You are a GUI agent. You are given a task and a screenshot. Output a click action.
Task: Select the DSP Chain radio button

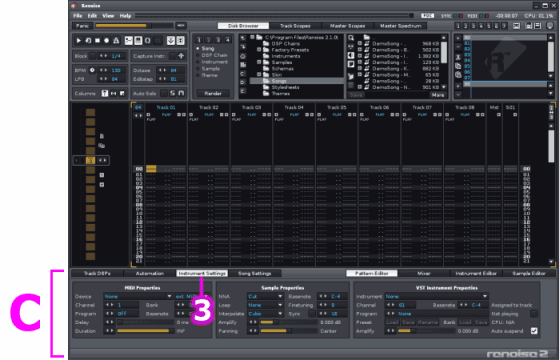pos(198,55)
